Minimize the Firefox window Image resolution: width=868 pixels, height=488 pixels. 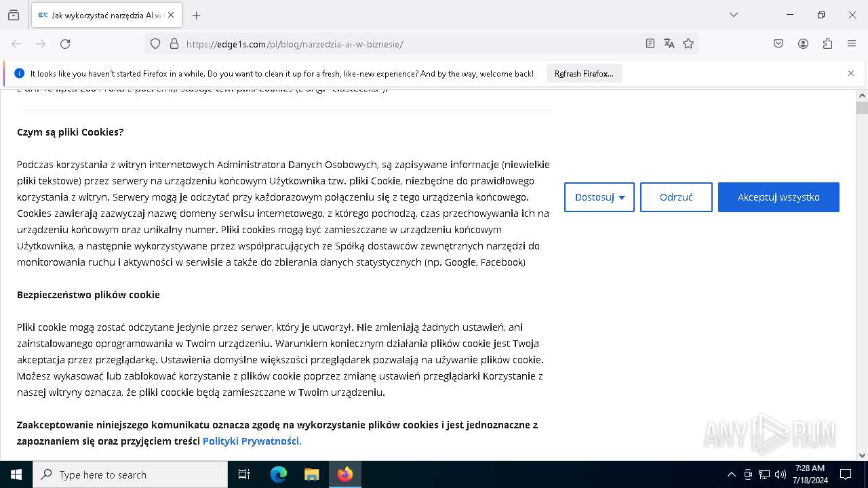pyautogui.click(x=790, y=15)
